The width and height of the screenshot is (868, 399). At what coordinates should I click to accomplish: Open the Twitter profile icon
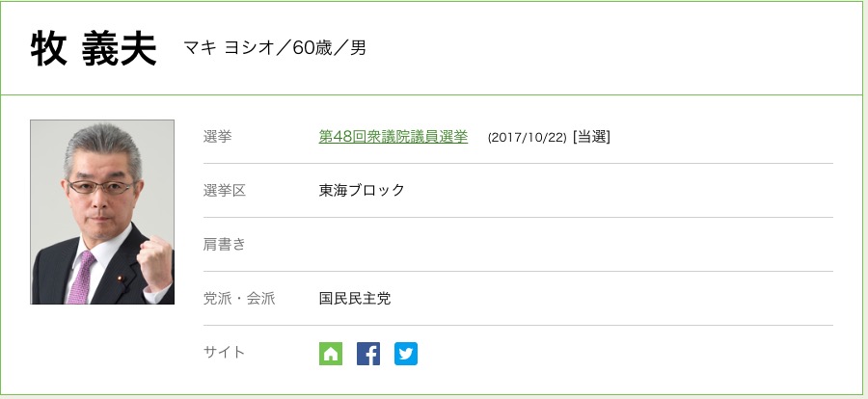(x=406, y=354)
